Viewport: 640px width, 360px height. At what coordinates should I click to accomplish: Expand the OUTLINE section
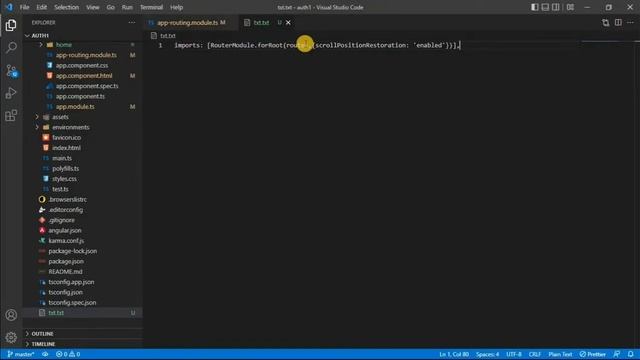42,333
